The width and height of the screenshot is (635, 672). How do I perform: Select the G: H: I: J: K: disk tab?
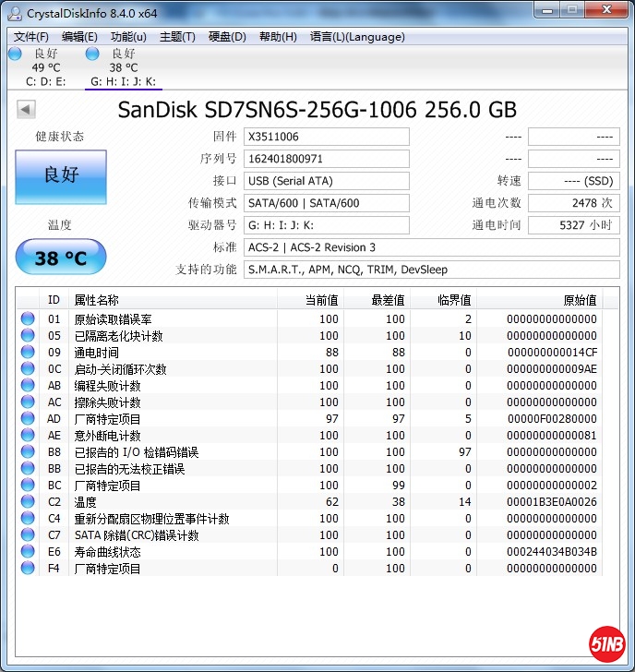coord(123,81)
